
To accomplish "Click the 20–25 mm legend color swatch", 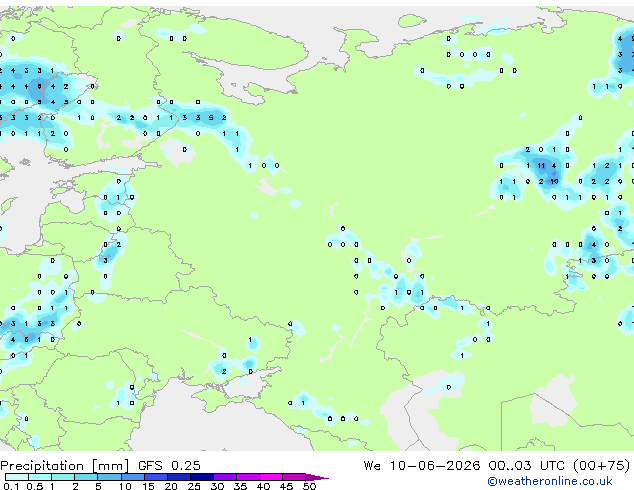I will (179, 477).
